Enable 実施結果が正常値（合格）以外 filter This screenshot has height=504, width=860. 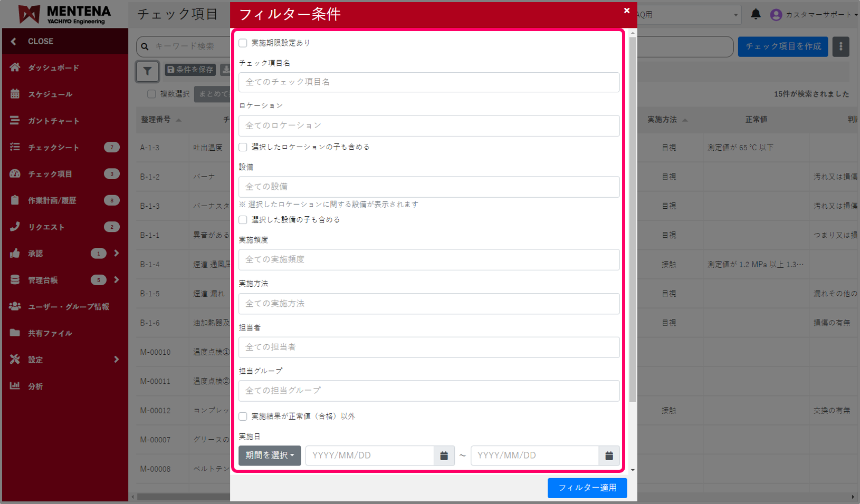243,416
